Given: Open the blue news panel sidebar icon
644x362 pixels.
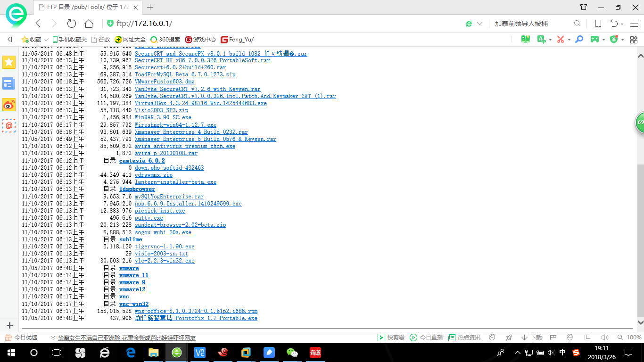Looking at the screenshot, I should coord(8,84).
